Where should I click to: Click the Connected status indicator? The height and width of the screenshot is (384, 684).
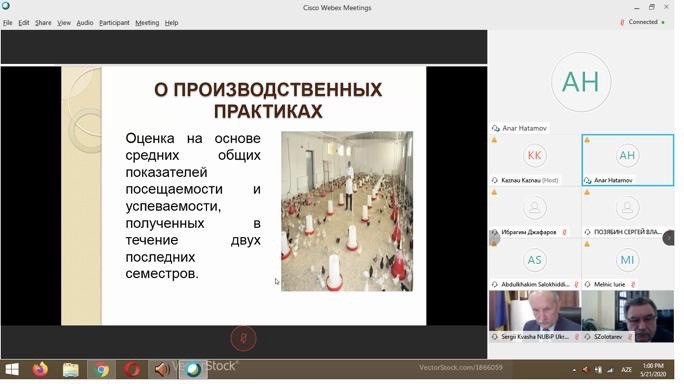click(x=643, y=22)
